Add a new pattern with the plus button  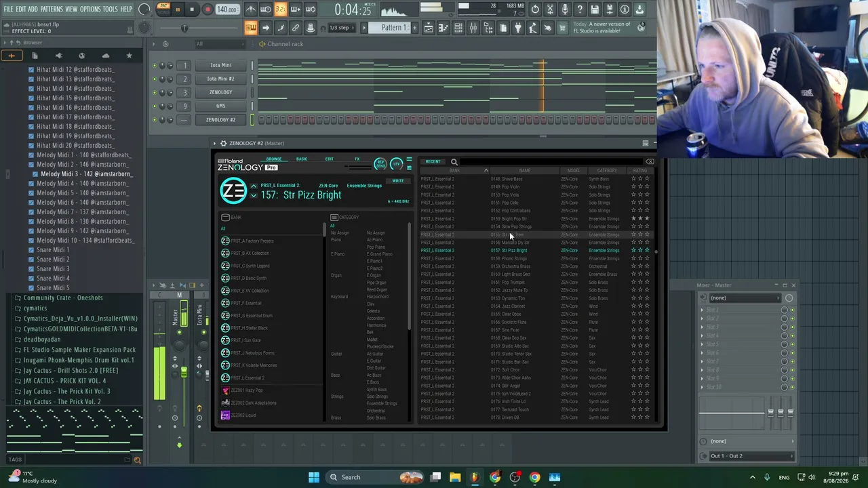[414, 28]
